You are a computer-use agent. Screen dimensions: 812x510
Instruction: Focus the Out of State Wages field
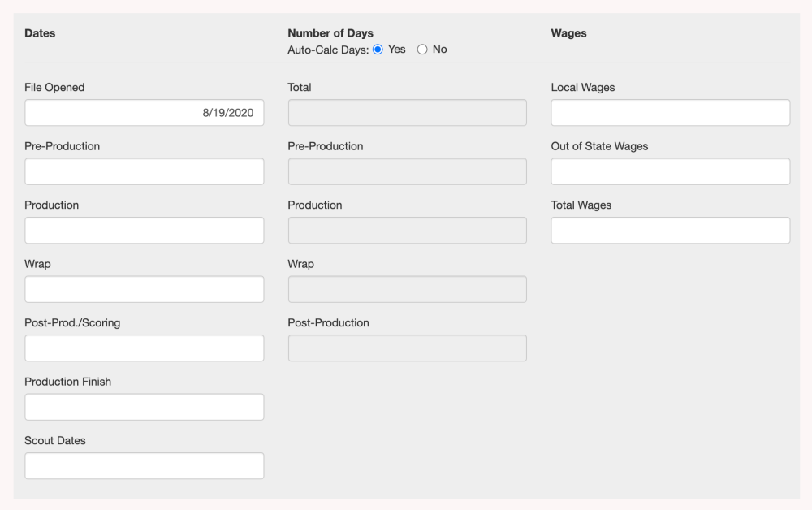pos(670,171)
